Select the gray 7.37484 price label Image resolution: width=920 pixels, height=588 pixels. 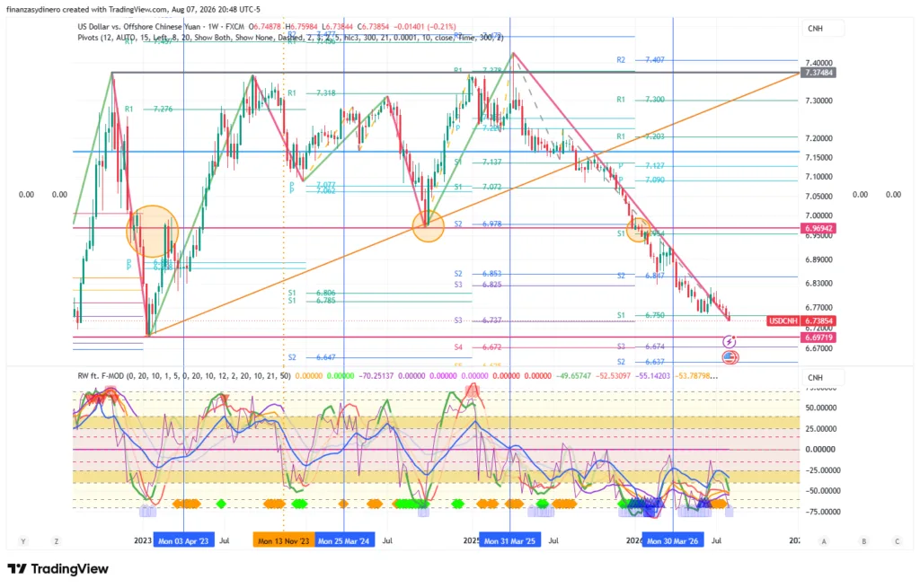[x=818, y=73]
